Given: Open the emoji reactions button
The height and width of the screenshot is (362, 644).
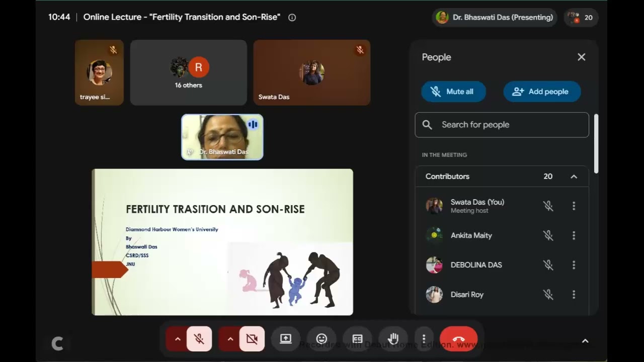Looking at the screenshot, I should click(x=321, y=339).
